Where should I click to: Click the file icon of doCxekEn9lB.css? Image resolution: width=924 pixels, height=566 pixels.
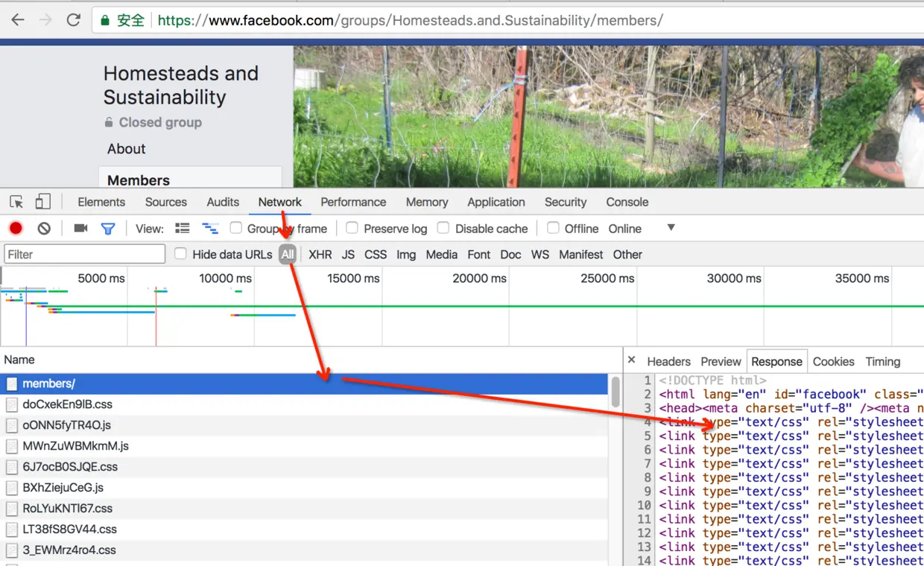(x=12, y=404)
